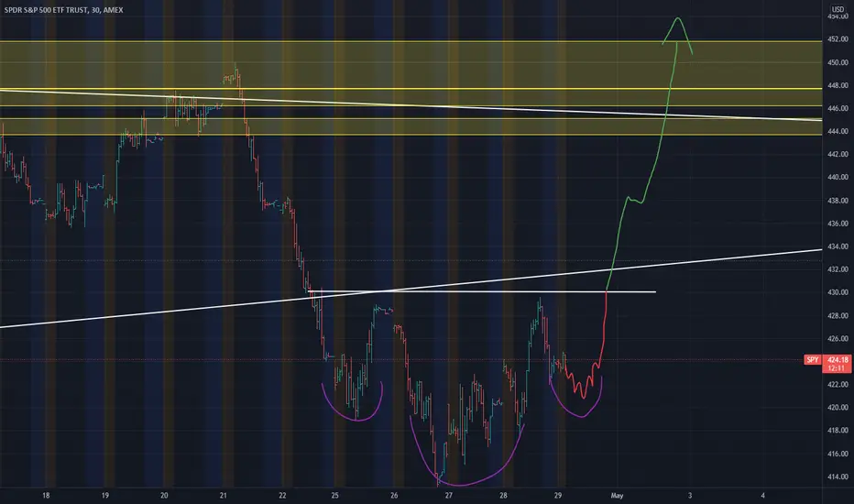The image size is (854, 504).
Task: Click the red SPY symbol tag
Action: coord(813,359)
